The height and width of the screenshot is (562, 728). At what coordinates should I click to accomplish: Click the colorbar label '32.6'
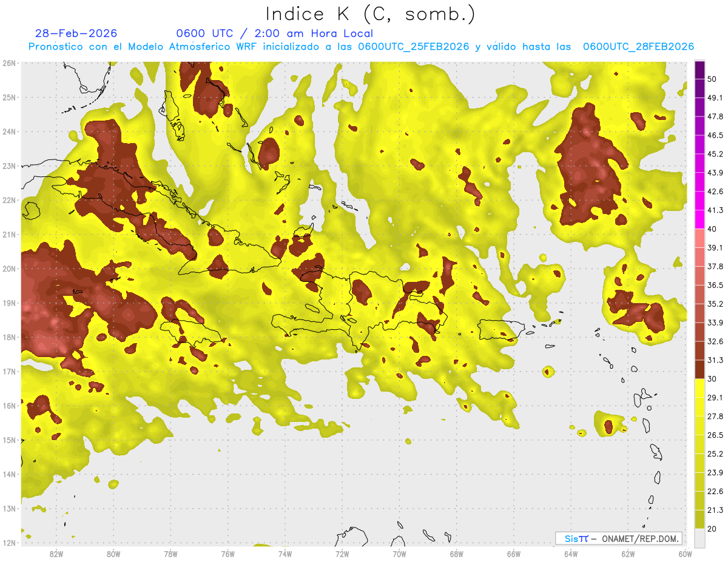click(x=715, y=341)
